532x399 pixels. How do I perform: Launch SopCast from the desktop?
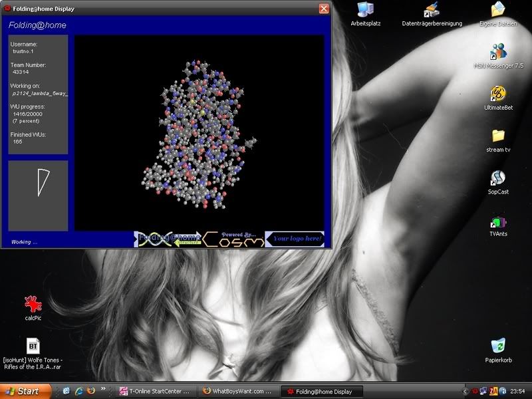[x=498, y=178]
